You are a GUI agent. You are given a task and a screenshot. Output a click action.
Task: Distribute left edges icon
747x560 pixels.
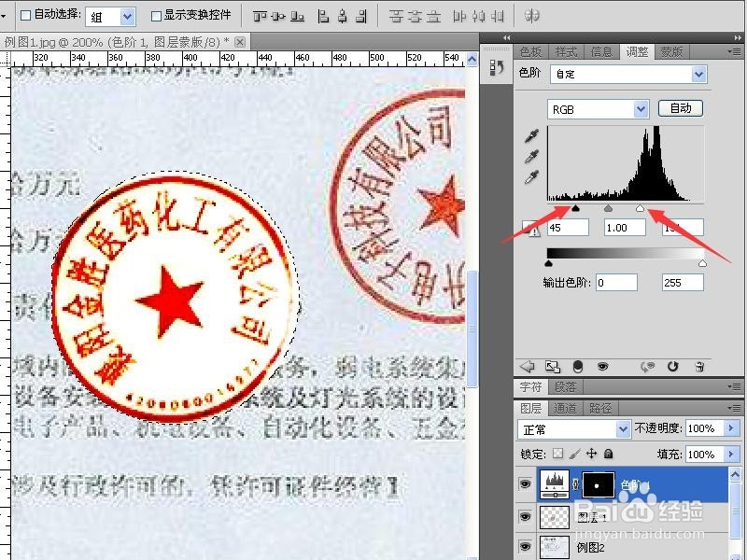[x=459, y=17]
